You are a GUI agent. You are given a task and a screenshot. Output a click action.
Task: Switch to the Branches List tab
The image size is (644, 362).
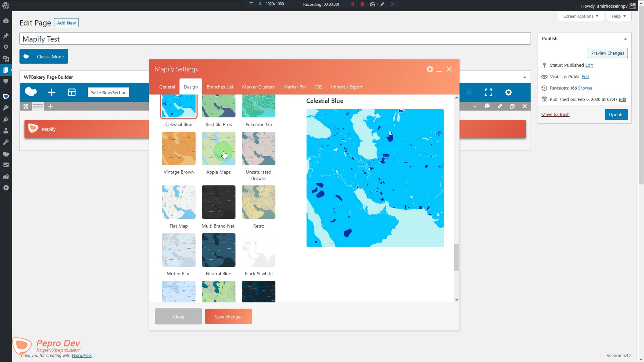click(220, 87)
